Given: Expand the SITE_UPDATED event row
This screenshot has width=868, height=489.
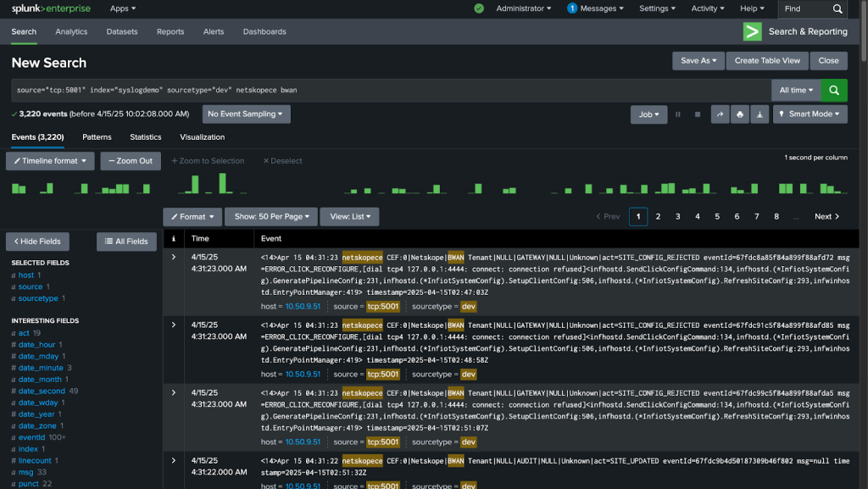Looking at the screenshot, I should 173,460.
